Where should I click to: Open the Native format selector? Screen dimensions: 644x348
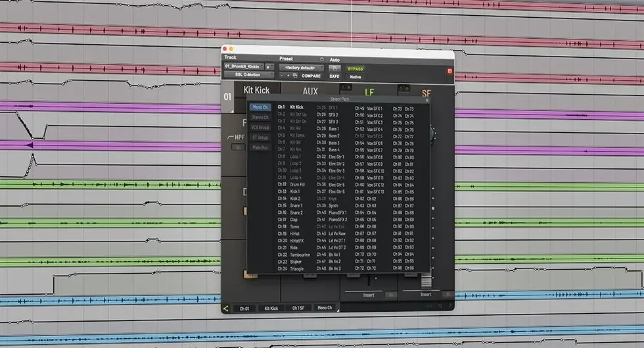pyautogui.click(x=356, y=77)
